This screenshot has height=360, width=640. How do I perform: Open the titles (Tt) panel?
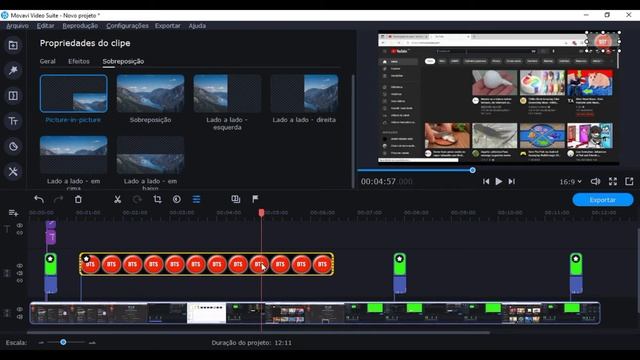tap(13, 121)
